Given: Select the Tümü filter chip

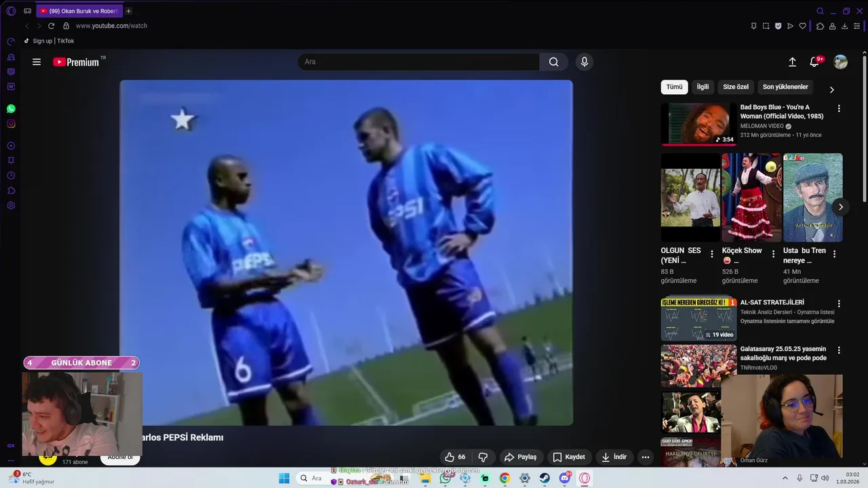Looking at the screenshot, I should 674,87.
